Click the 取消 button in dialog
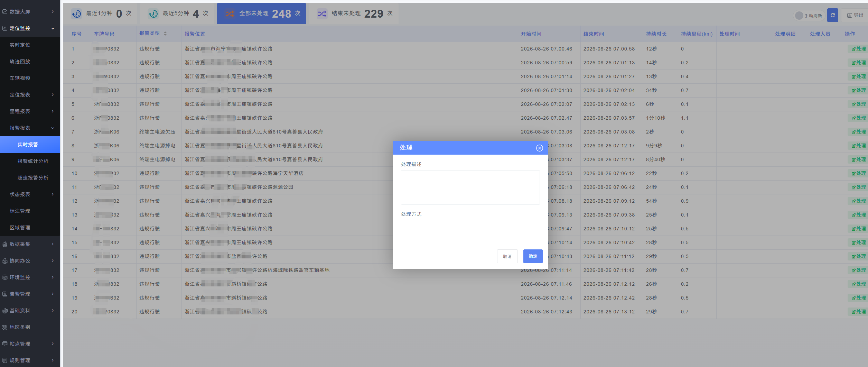Viewport: 868px width, 367px height. [x=507, y=256]
